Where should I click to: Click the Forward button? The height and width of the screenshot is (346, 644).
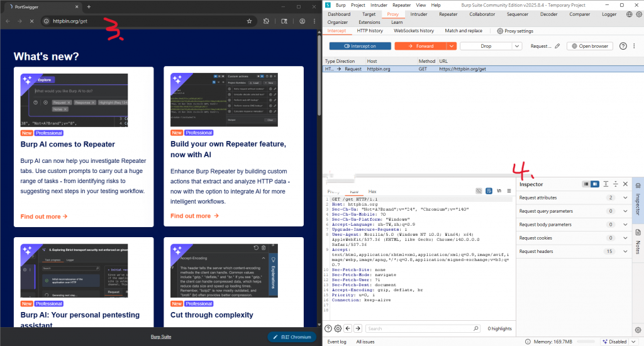(421, 46)
